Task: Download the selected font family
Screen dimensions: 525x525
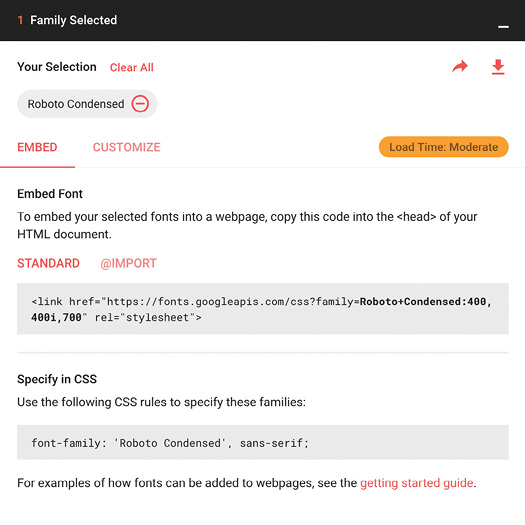Action: click(x=498, y=67)
